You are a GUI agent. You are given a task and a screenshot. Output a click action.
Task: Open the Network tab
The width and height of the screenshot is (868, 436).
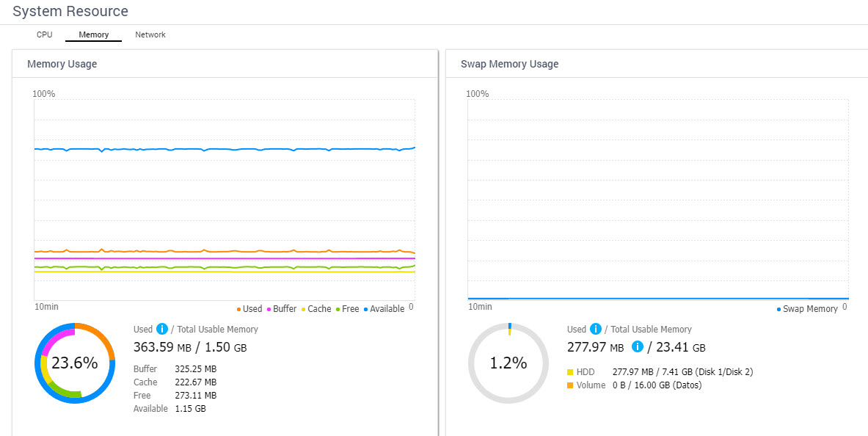(150, 34)
